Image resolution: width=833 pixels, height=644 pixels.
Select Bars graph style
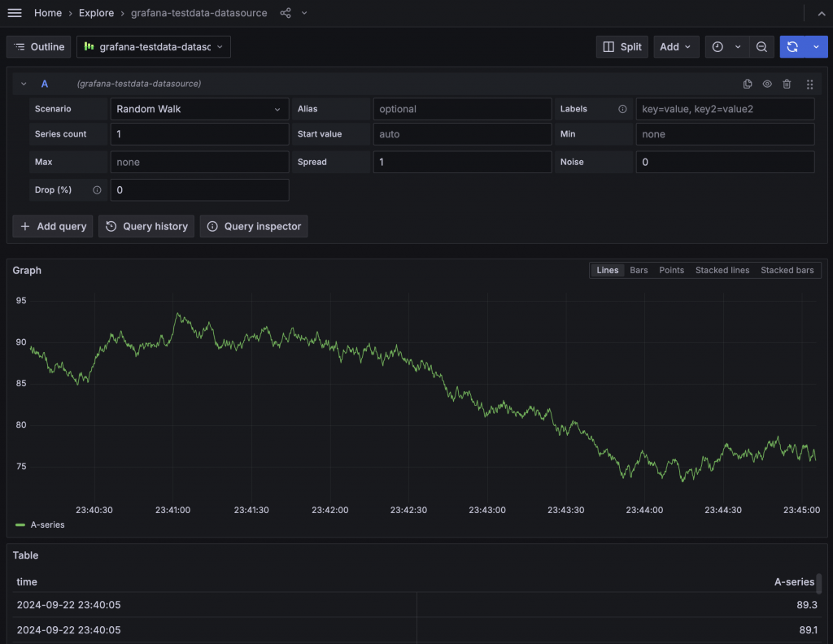coord(639,270)
